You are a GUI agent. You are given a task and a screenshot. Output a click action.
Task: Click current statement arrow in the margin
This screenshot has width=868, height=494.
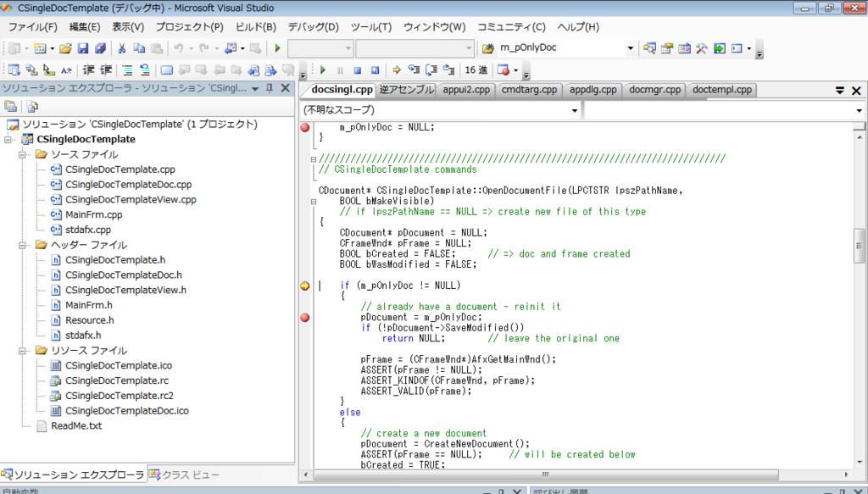click(305, 286)
